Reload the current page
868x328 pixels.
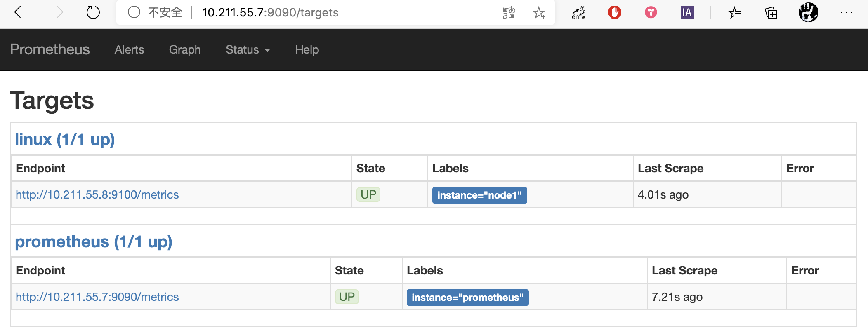pos(93,12)
